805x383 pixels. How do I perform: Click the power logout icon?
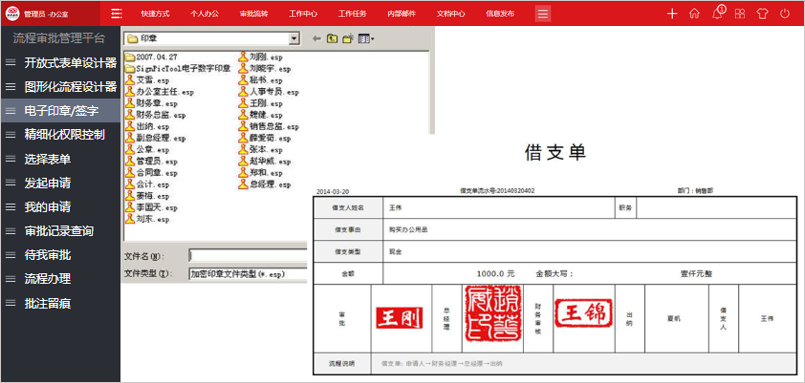pos(784,14)
